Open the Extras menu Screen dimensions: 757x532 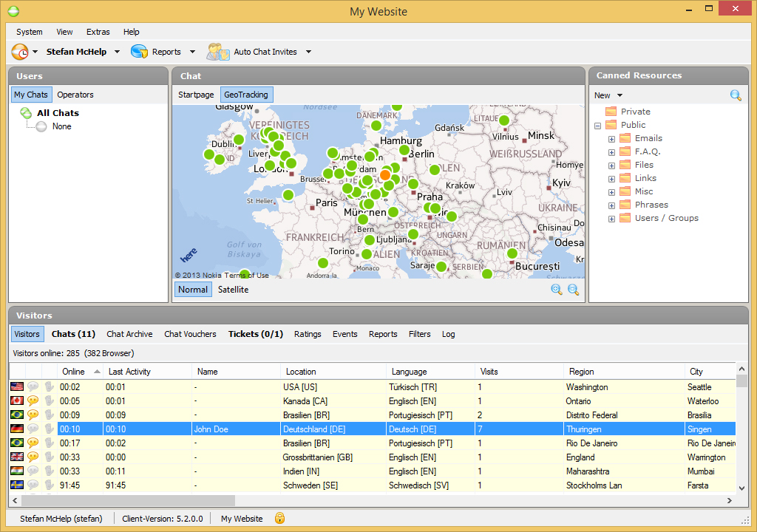[98, 32]
